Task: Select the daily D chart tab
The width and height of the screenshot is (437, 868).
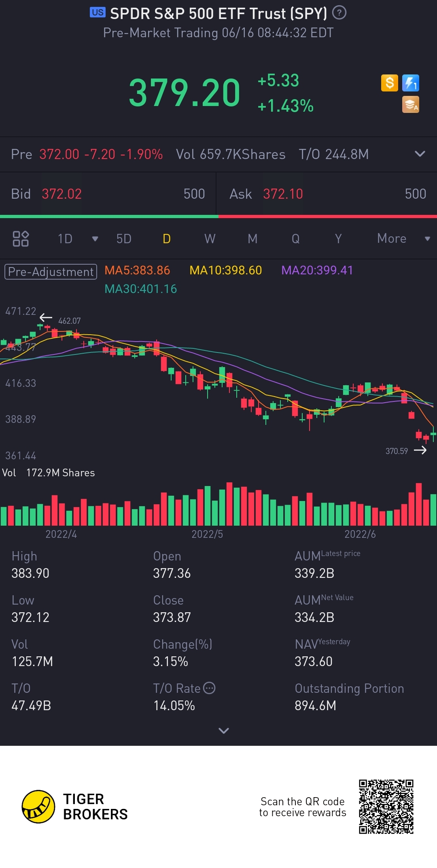Action: click(x=167, y=239)
